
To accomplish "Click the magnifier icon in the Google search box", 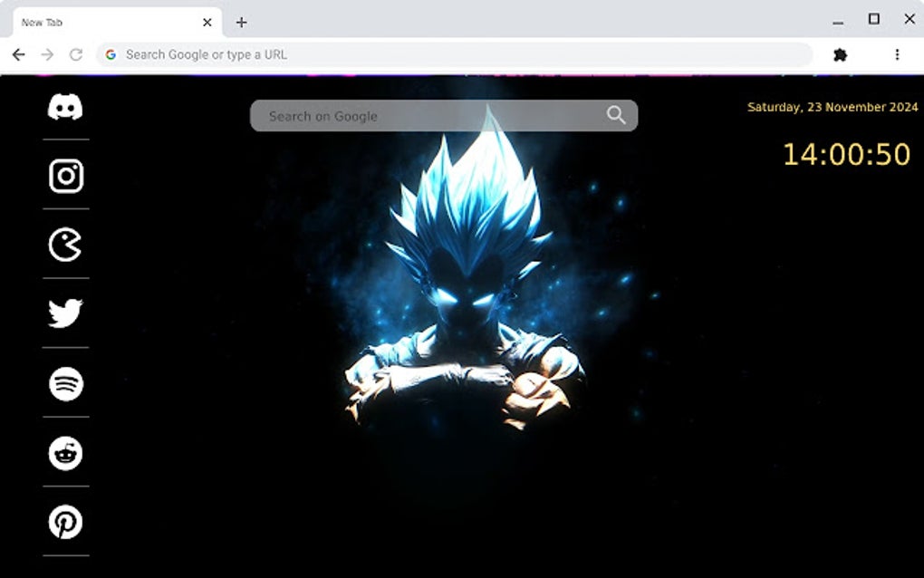I will (616, 115).
